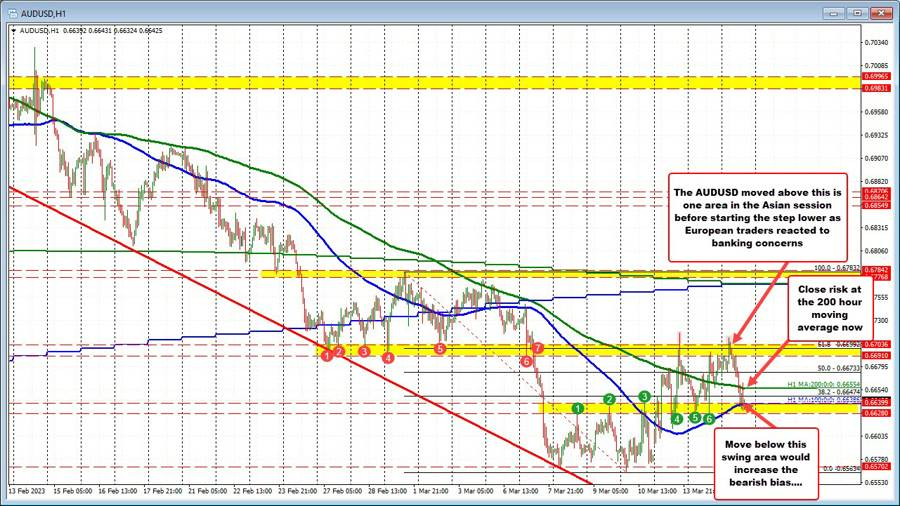This screenshot has width=900, height=506.
Task: Click the 0.69965 price label on the axis
Action: (878, 77)
